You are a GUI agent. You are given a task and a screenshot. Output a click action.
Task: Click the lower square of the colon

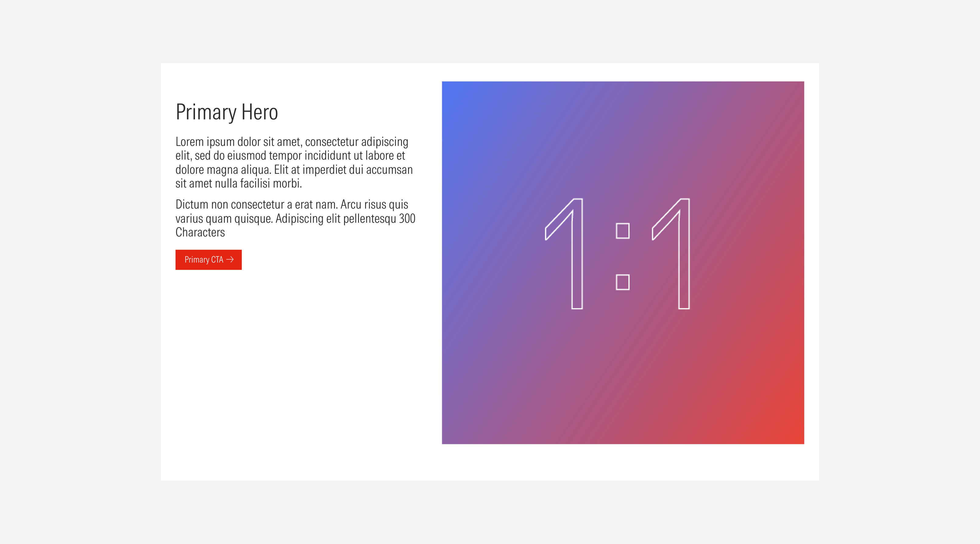(x=622, y=282)
